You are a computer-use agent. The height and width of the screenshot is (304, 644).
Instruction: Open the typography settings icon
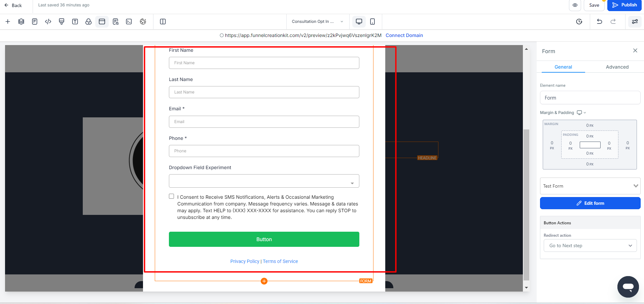pos(75,22)
